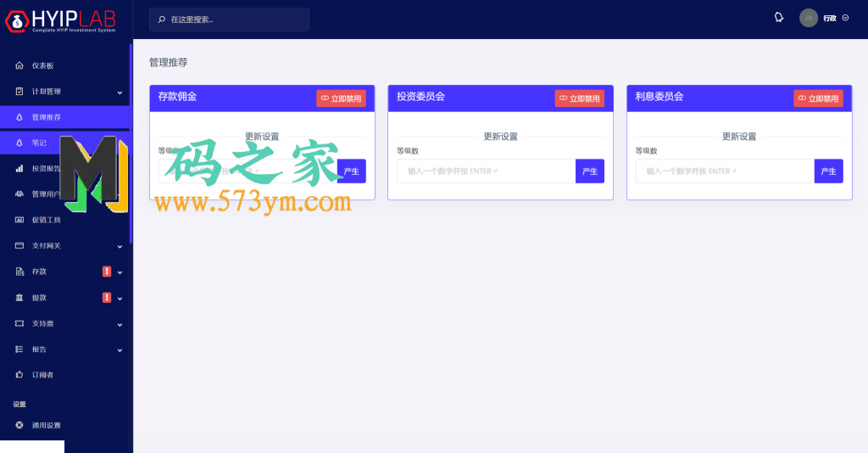Click the notification bell icon
The width and height of the screenshot is (868, 453).
click(x=779, y=18)
